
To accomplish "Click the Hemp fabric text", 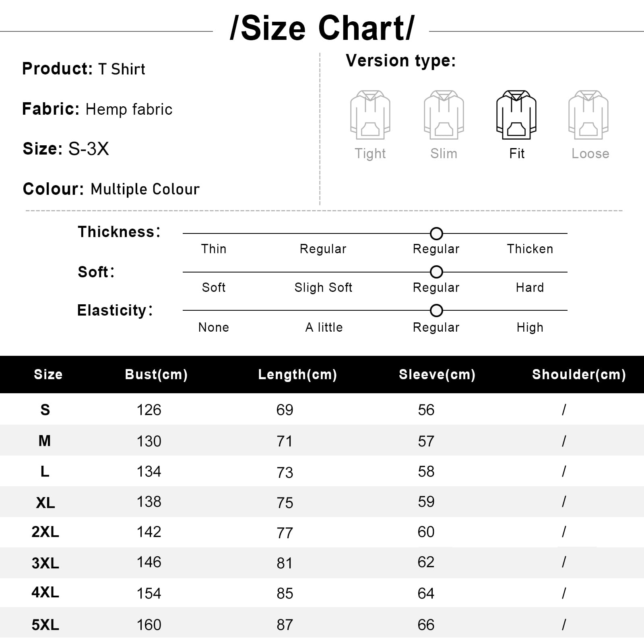I will (129, 109).
